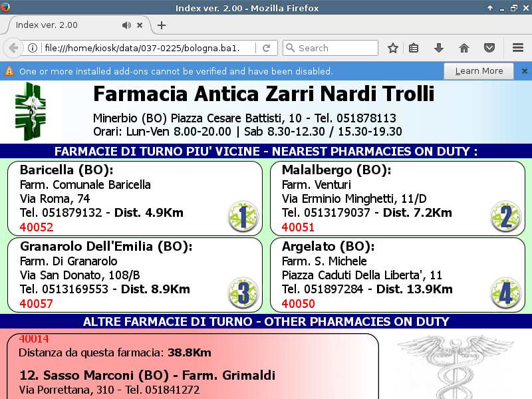Click the green pharmacy cross logo
532x399 pixels.
[31, 111]
